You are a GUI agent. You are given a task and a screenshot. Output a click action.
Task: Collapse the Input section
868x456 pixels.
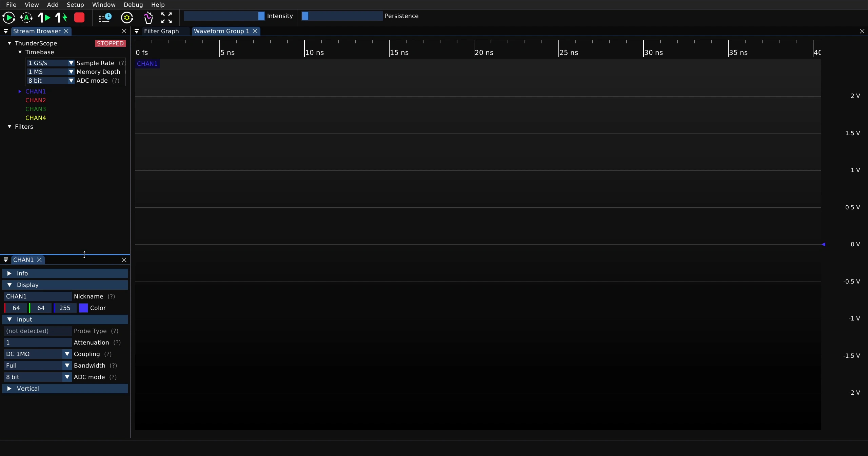65,319
